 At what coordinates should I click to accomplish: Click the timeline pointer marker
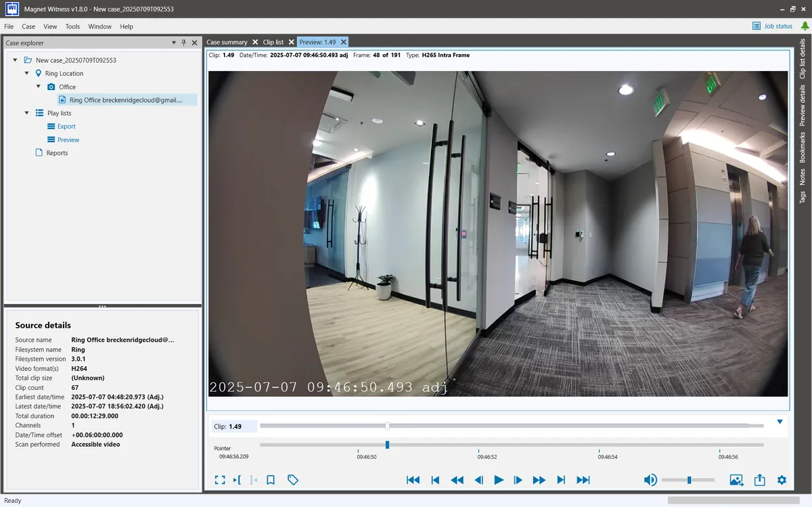[387, 445]
